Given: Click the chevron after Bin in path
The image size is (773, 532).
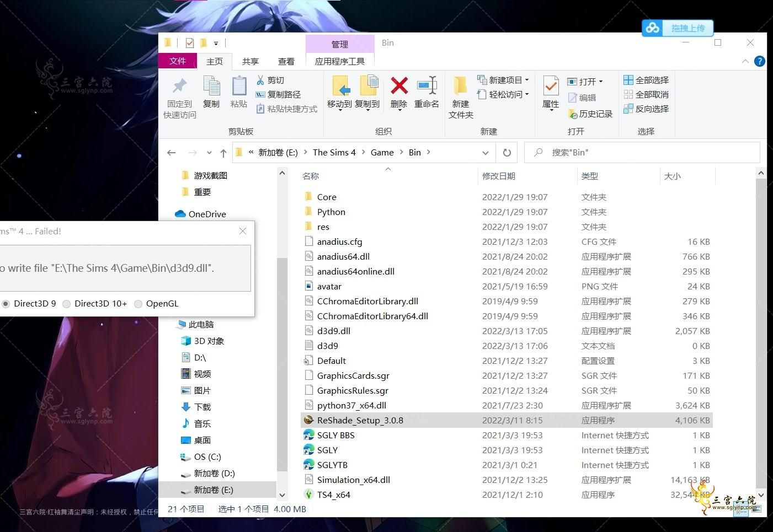Looking at the screenshot, I should (429, 153).
